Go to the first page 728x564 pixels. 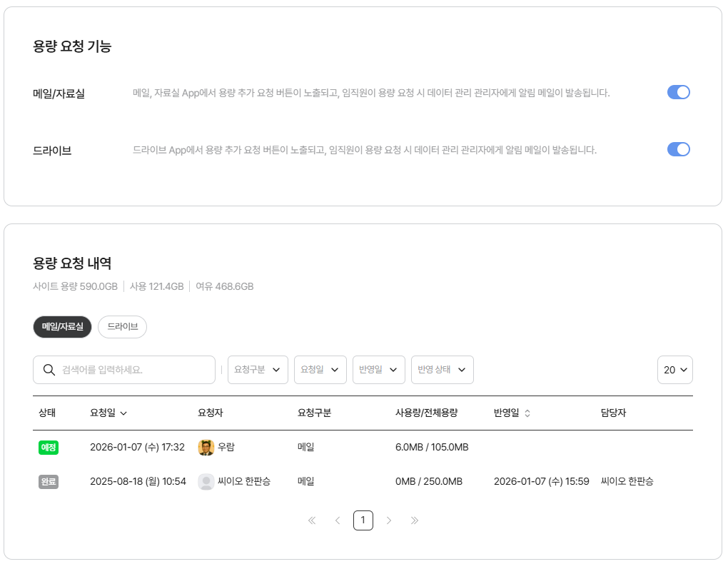(x=312, y=520)
